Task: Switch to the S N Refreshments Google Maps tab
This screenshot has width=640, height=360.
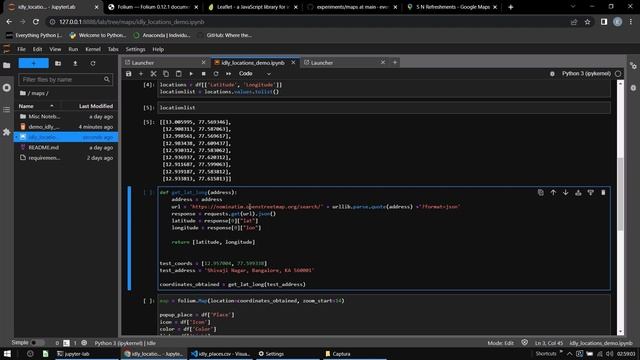Action: (452, 7)
